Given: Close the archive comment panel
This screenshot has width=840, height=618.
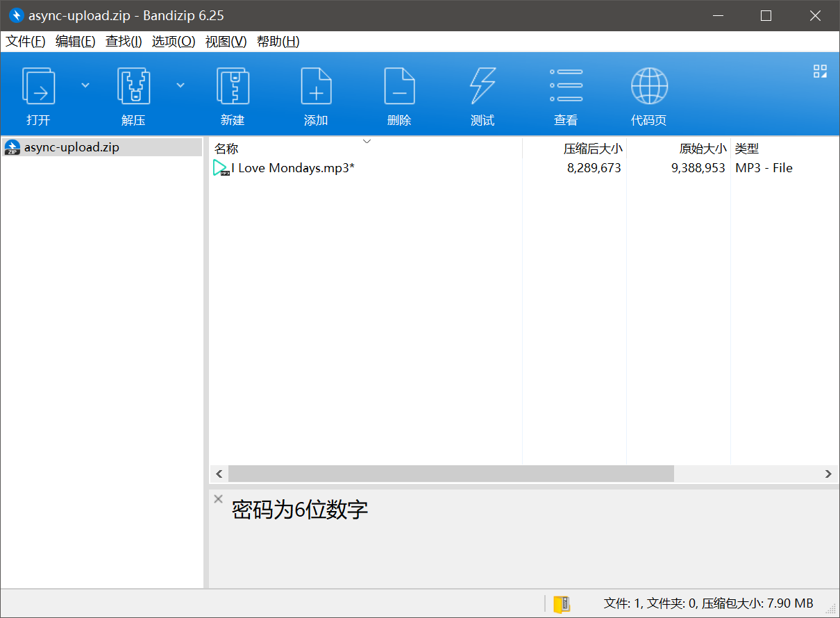Looking at the screenshot, I should (x=218, y=499).
